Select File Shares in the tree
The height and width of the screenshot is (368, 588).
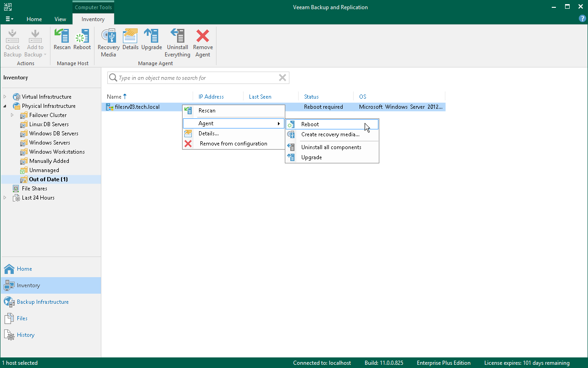coord(34,189)
